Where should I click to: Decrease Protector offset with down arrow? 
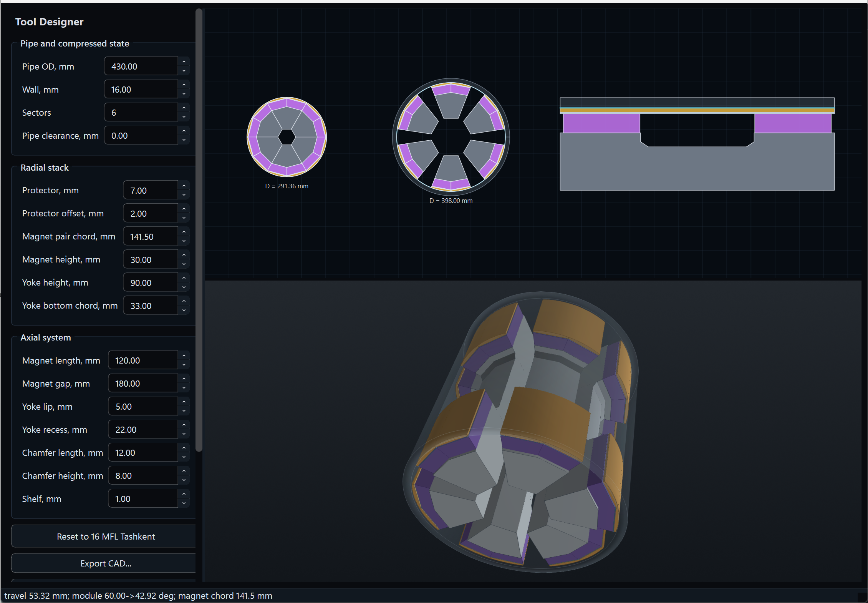pyautogui.click(x=184, y=218)
